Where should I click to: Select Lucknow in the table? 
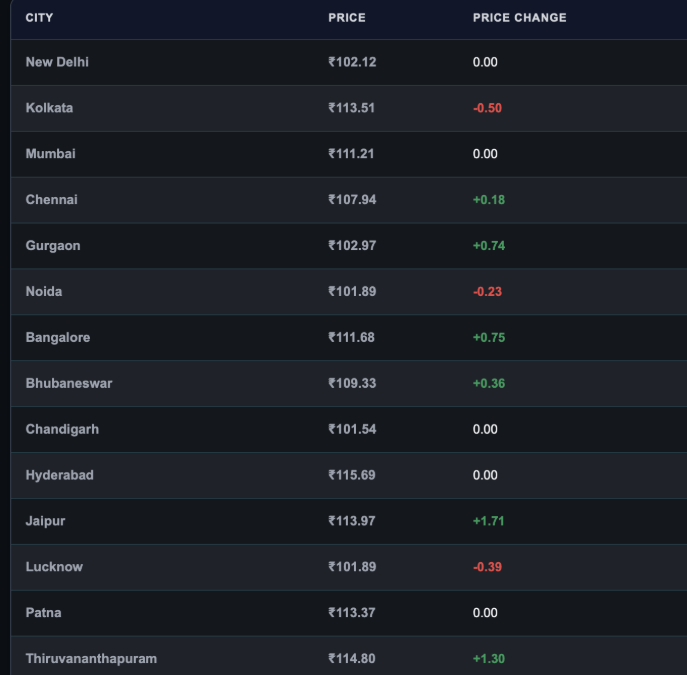54,567
